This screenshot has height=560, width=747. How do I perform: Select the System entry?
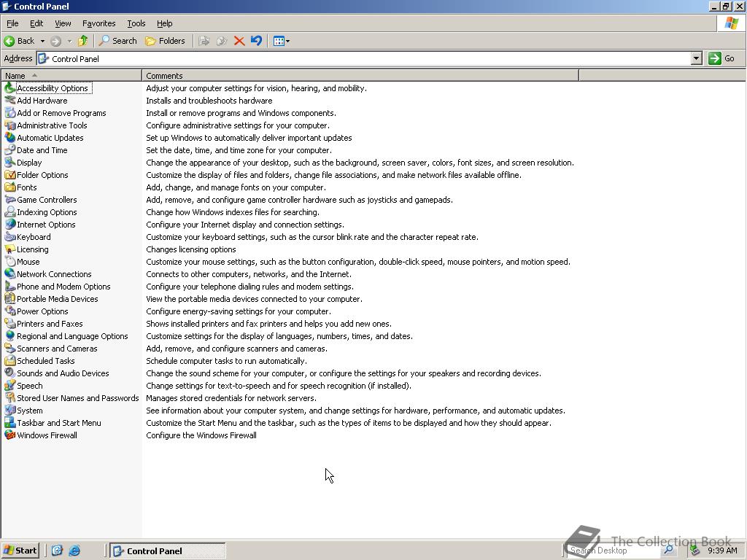tap(29, 410)
